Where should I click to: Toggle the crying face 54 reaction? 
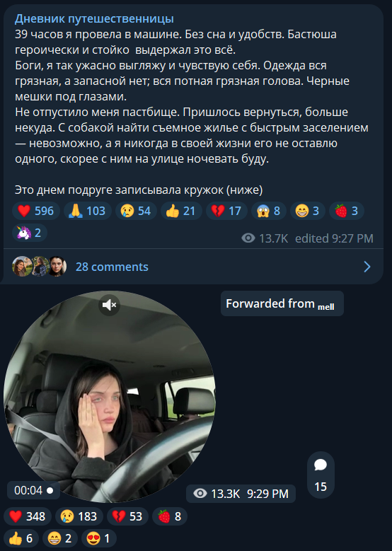pyautogui.click(x=136, y=211)
